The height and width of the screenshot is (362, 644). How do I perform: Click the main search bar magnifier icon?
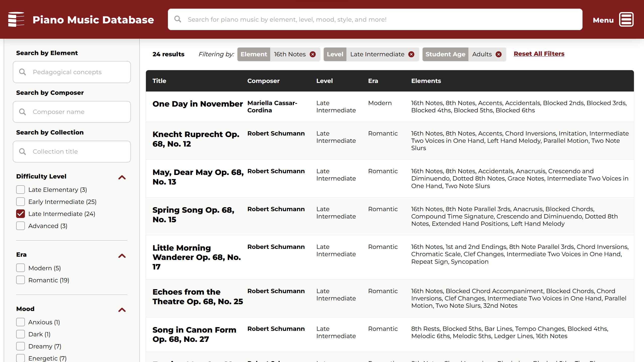[178, 19]
